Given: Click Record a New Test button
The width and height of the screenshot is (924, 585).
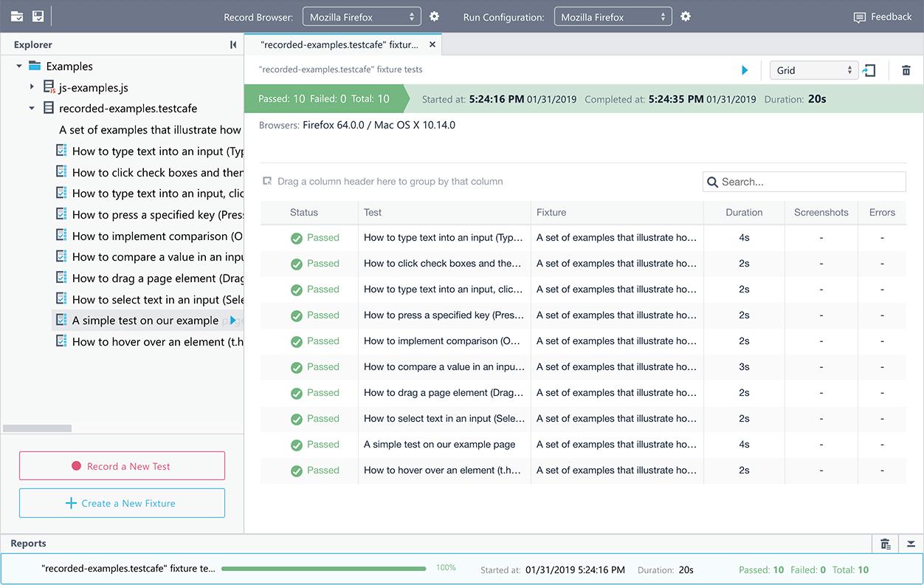Looking at the screenshot, I should click(x=122, y=466).
